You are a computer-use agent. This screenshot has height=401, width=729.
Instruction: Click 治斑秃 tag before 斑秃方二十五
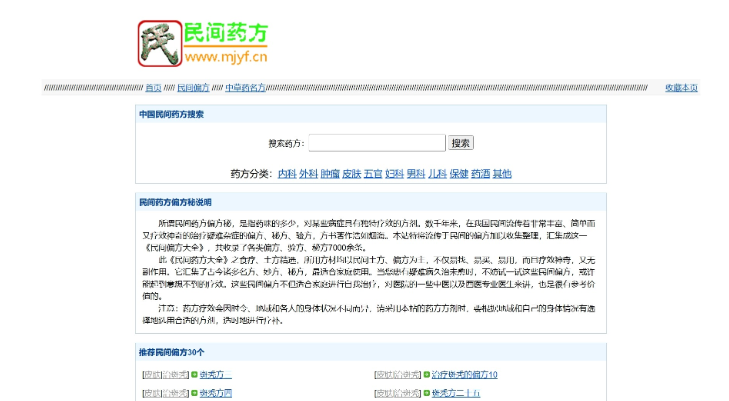[407, 393]
